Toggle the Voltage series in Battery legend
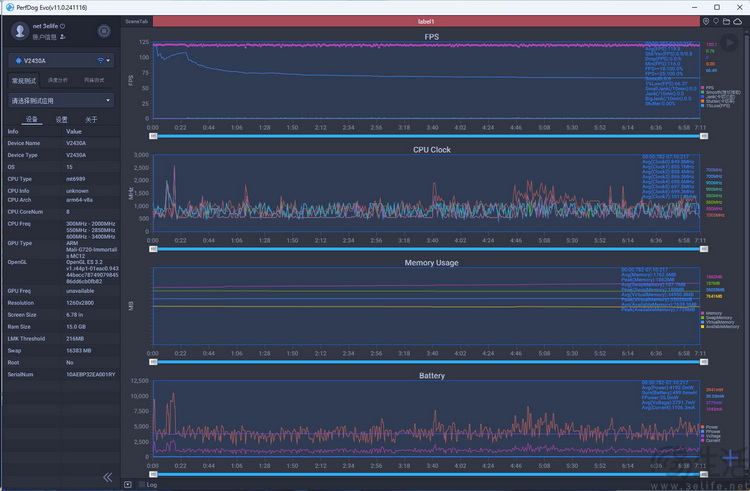 711,436
